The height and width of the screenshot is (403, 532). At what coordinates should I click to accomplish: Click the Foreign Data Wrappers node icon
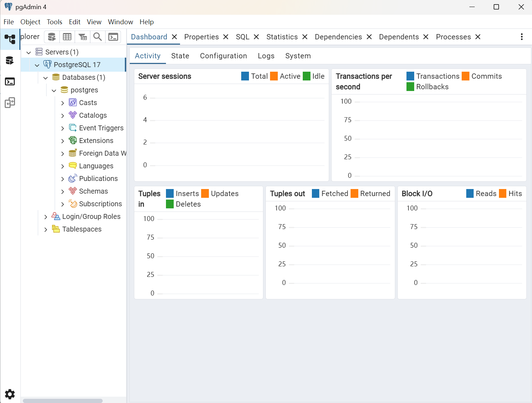73,153
